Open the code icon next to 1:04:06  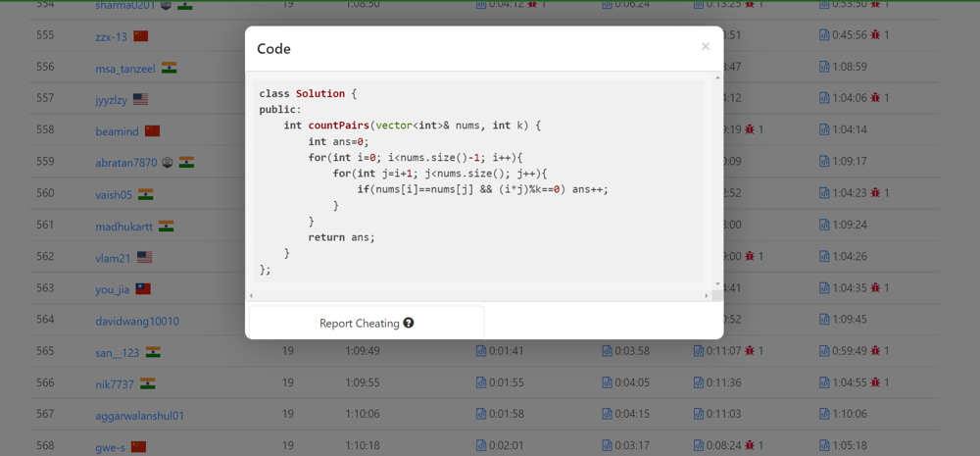pyautogui.click(x=824, y=98)
